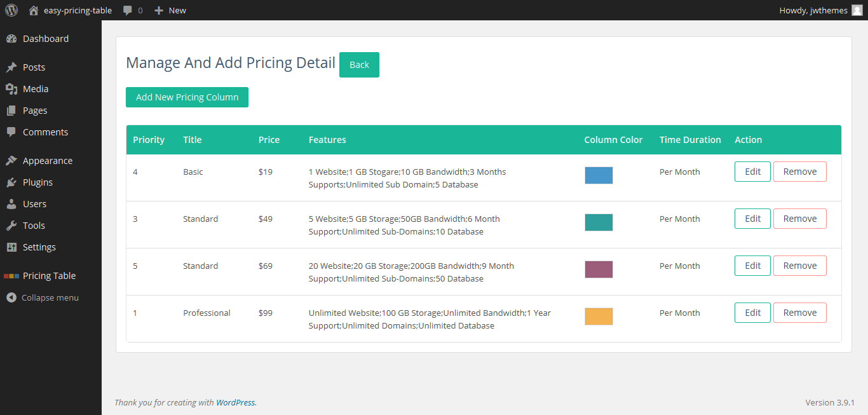Collapse the admin sidebar menu

coord(43,297)
